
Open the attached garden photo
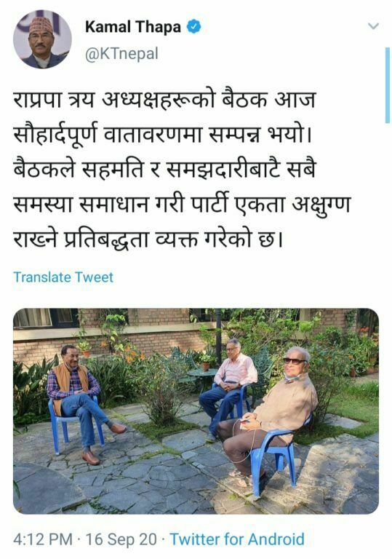pyautogui.click(x=196, y=411)
